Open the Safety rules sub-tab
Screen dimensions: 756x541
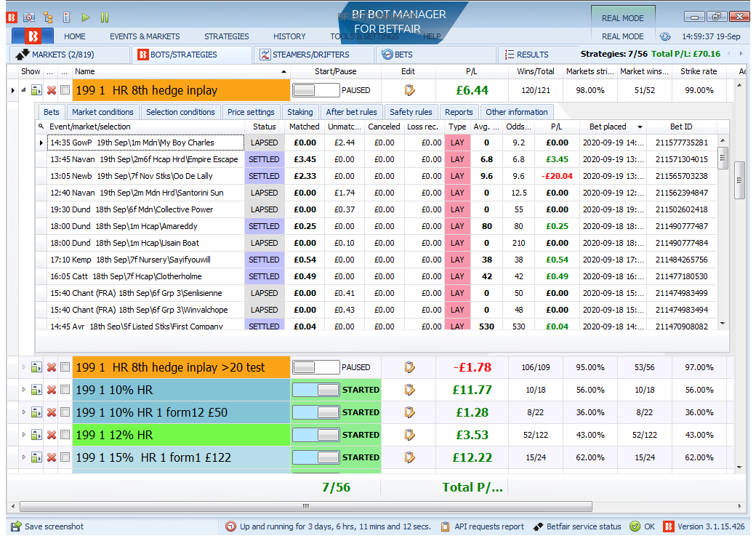[x=411, y=112]
